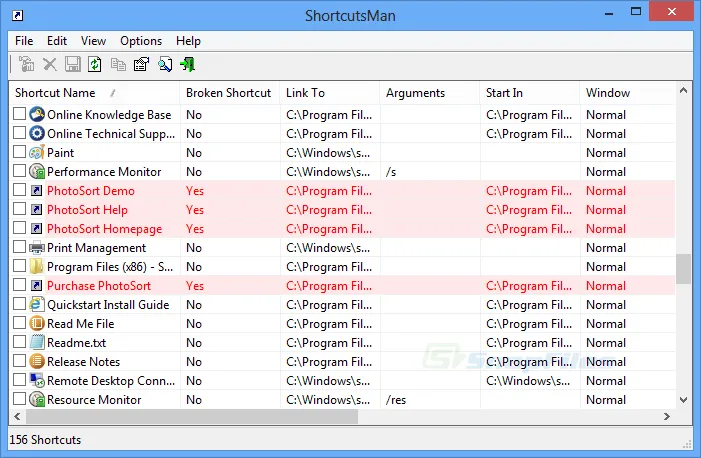Click the vertical scrollbar up arrow
This screenshot has width=701, height=458.
[x=683, y=90]
